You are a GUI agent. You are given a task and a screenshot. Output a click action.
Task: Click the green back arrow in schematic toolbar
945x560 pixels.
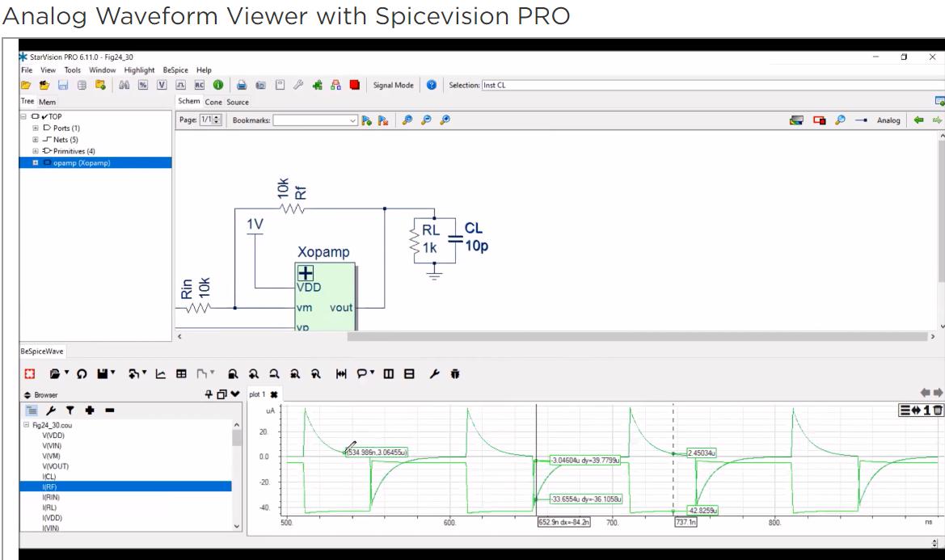(x=918, y=120)
